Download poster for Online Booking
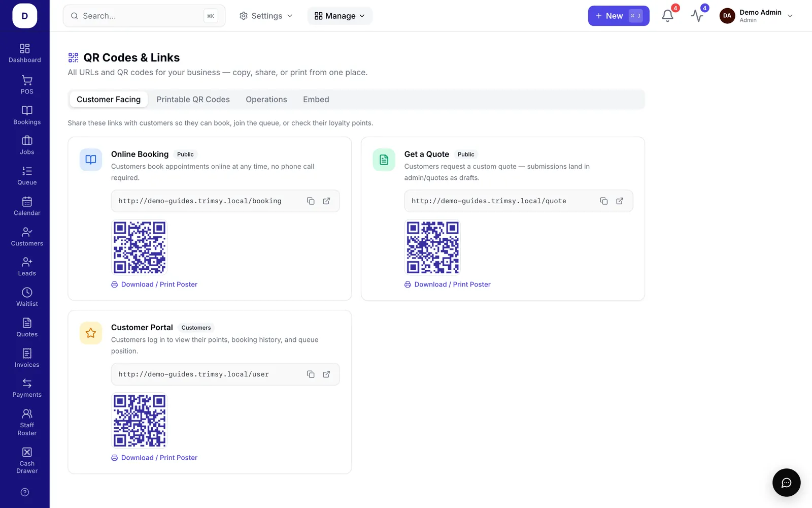Image resolution: width=812 pixels, height=508 pixels. (x=154, y=284)
